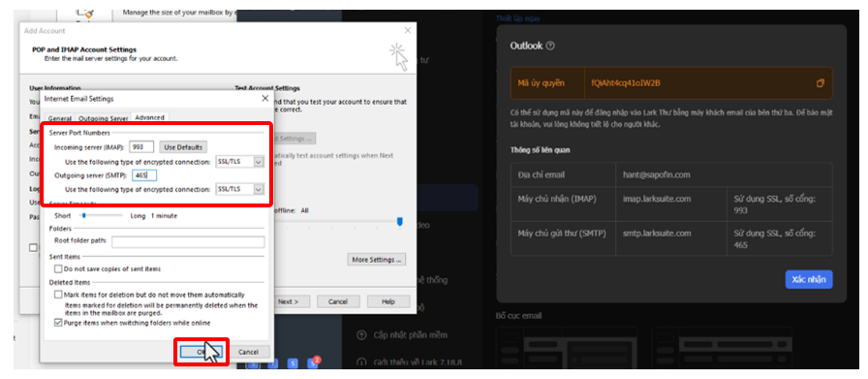Click the More Settings button
The width and height of the screenshot is (868, 379).
[377, 260]
